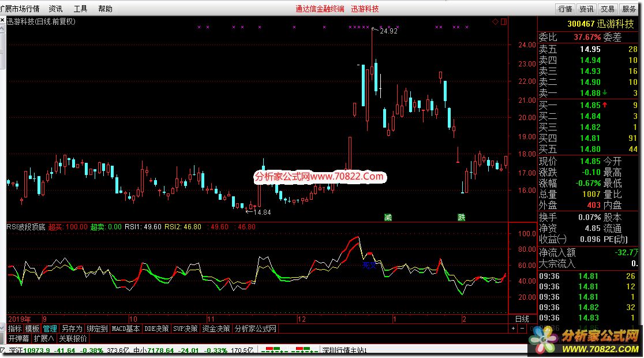The height and width of the screenshot is (358, 644).
Task: Click the 14.84 low price label
Action: 262,212
